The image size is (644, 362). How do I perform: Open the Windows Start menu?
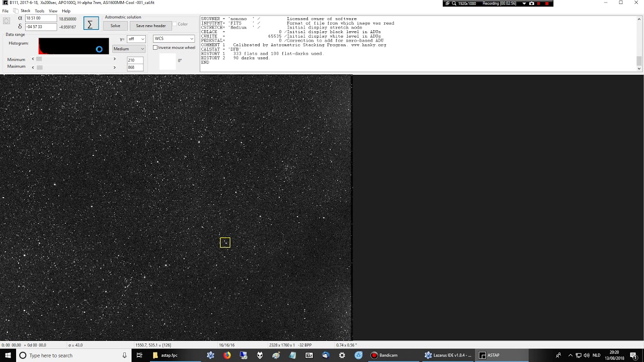pos(8,355)
